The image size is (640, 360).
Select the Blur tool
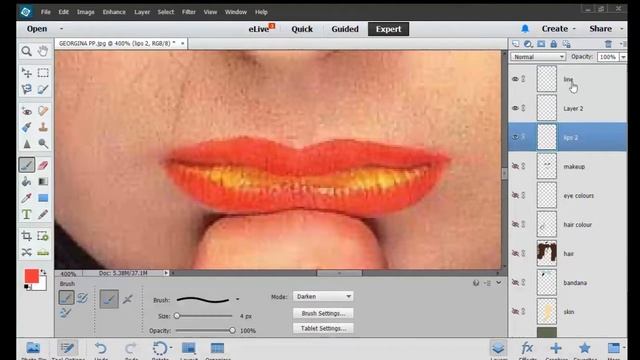(x=27, y=144)
